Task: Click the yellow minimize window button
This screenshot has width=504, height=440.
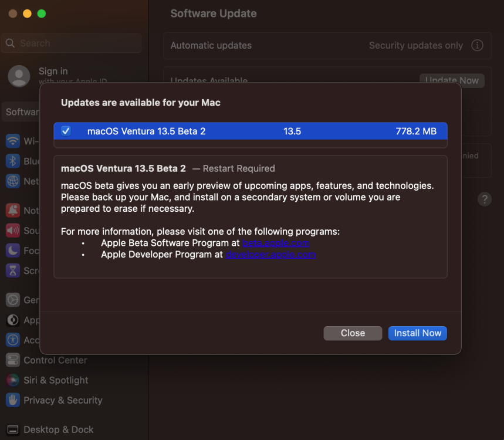Action: coord(28,13)
